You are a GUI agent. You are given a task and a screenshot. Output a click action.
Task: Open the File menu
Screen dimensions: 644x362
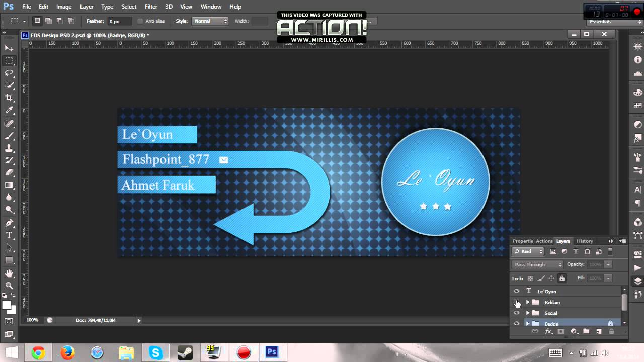pyautogui.click(x=27, y=7)
